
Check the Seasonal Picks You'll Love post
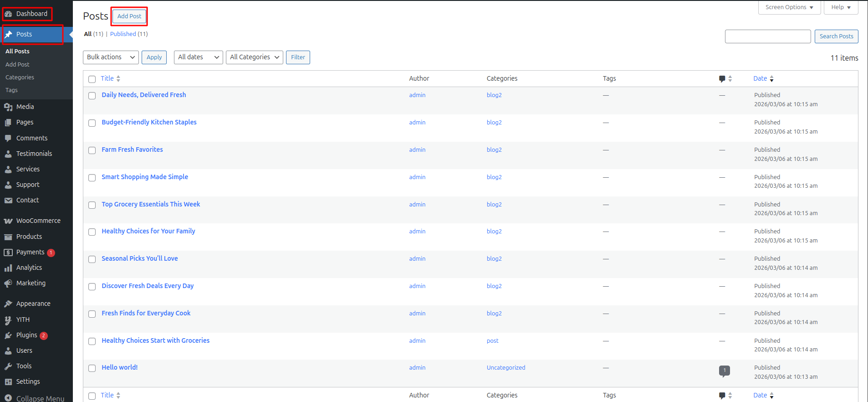tap(92, 259)
